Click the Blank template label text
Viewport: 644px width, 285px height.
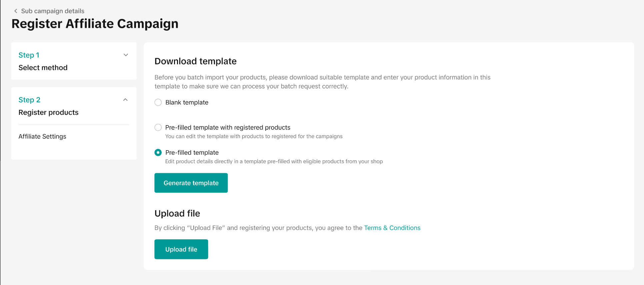(x=187, y=102)
